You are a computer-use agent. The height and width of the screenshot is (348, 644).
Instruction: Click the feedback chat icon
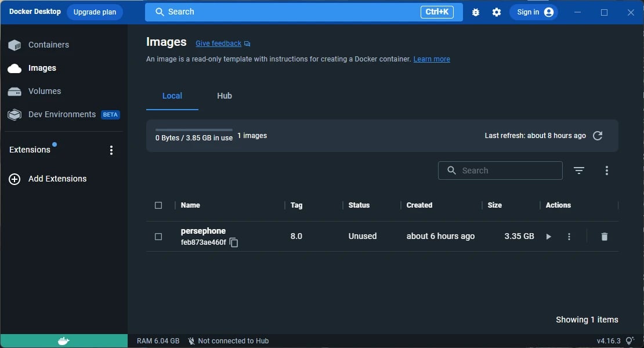(247, 44)
